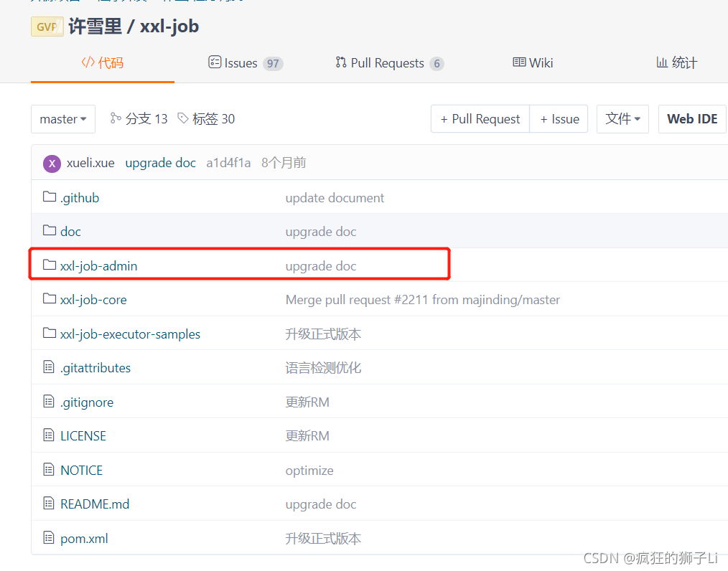Screen dimensions: 728x571
Task: Click the Issues count badge 97
Action: click(x=273, y=64)
